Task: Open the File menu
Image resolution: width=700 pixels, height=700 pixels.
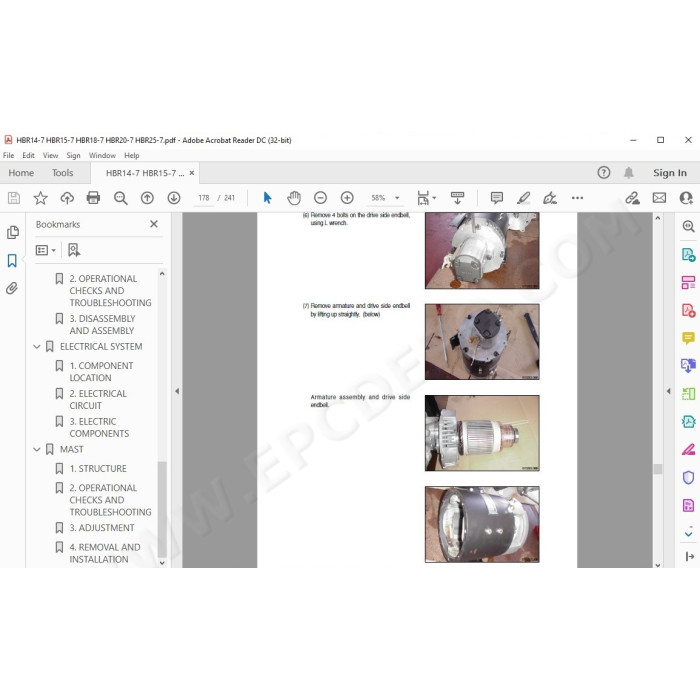Action: point(8,155)
